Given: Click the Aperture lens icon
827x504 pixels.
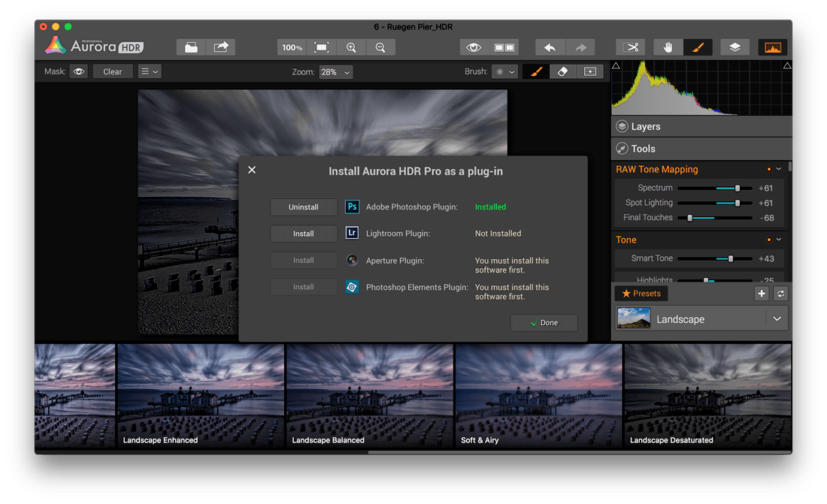Looking at the screenshot, I should 352,260.
